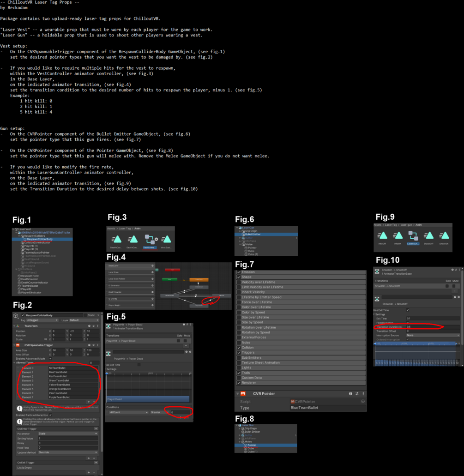Open the Tag Untagged dropdown

pos(42,320)
